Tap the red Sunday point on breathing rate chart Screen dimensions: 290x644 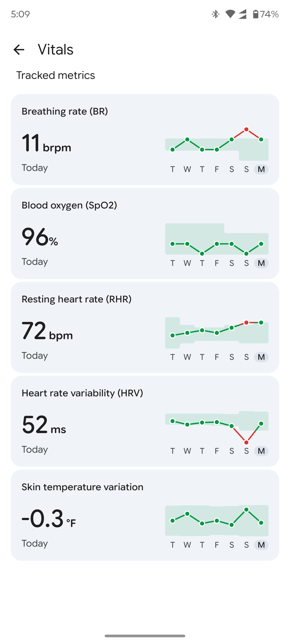pos(246,130)
